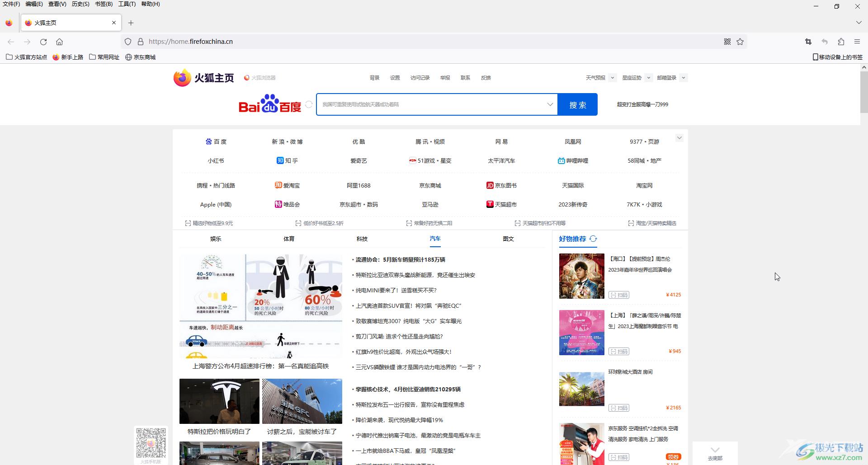Switch to the 娱乐 news tab

pyautogui.click(x=216, y=239)
